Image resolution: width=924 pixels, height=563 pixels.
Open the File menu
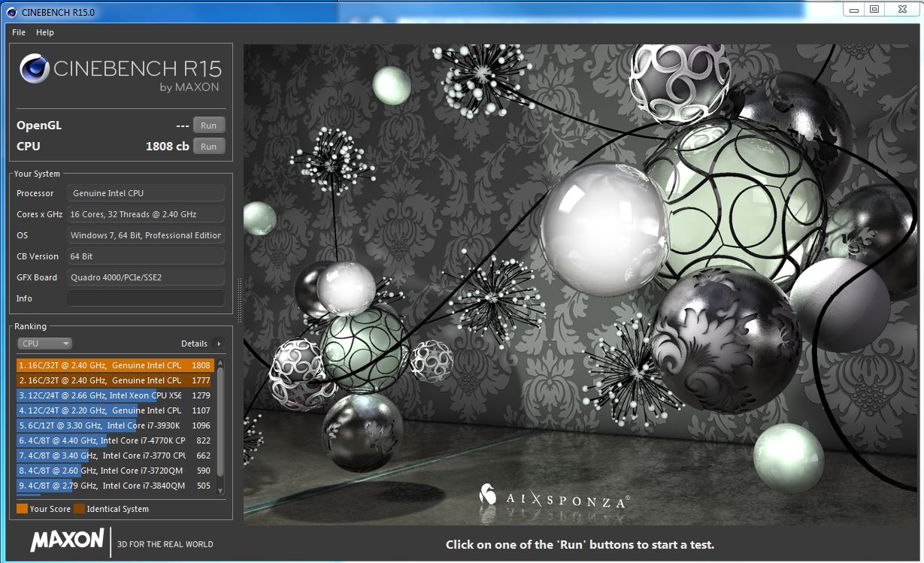pos(19,32)
